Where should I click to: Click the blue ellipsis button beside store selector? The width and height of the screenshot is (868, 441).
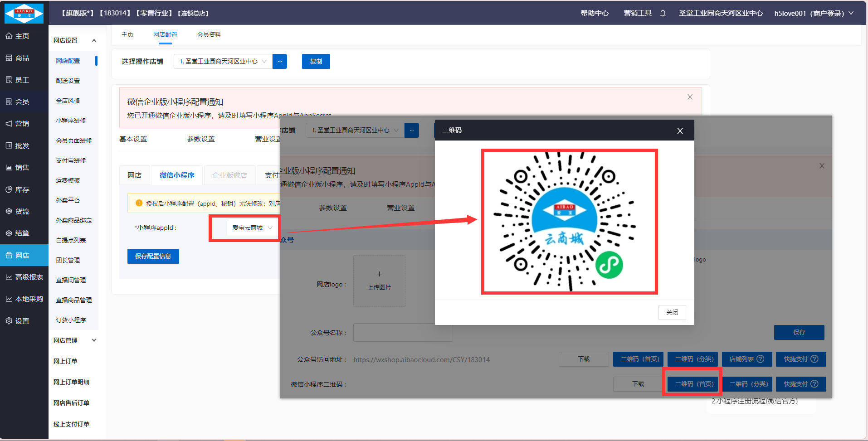click(280, 62)
